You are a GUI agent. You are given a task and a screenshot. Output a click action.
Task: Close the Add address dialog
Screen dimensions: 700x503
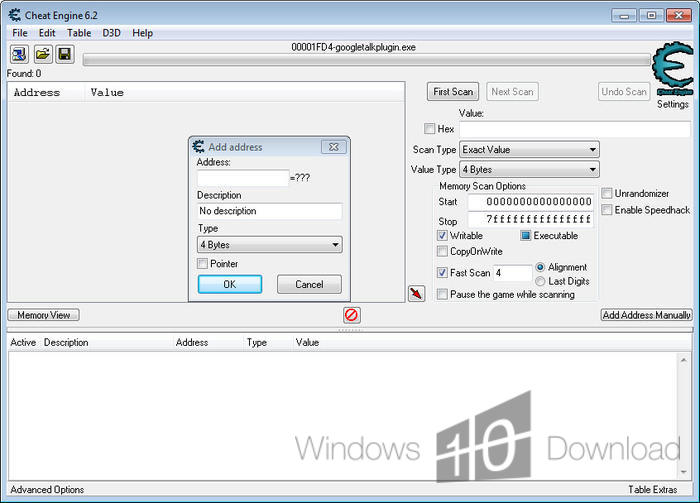333,147
